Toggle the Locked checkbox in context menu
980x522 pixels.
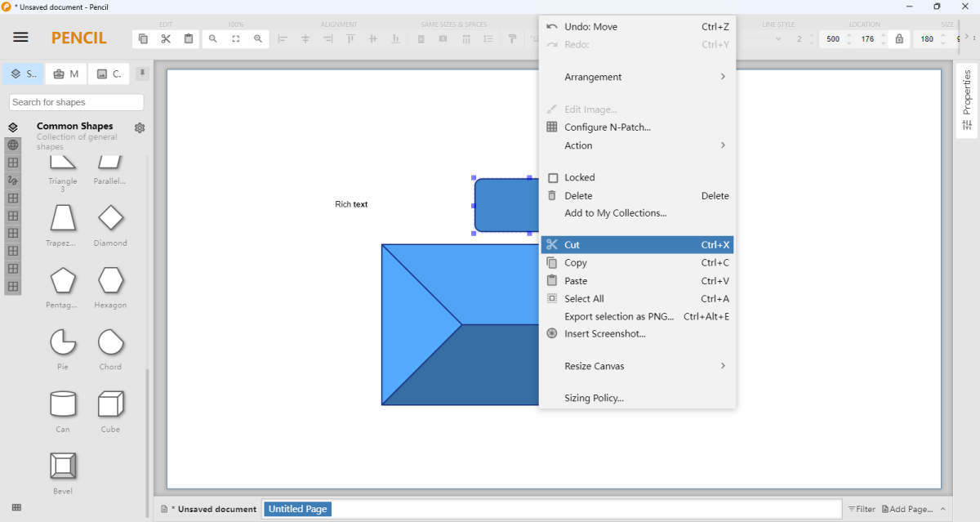[553, 177]
